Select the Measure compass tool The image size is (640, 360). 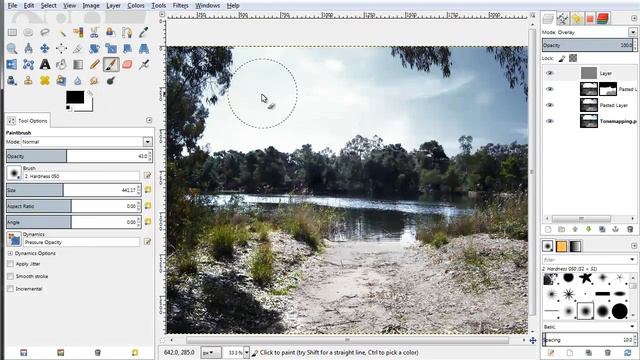click(x=28, y=49)
